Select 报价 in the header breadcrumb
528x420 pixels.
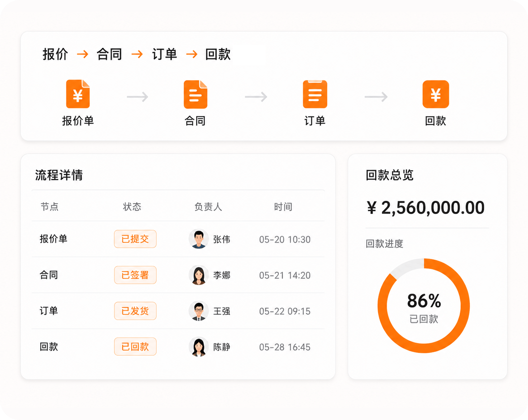click(55, 54)
